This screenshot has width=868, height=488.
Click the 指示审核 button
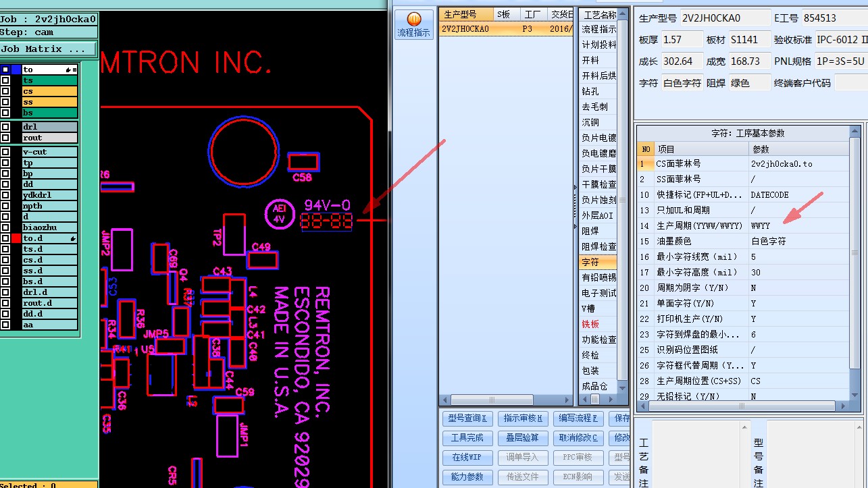tap(524, 418)
